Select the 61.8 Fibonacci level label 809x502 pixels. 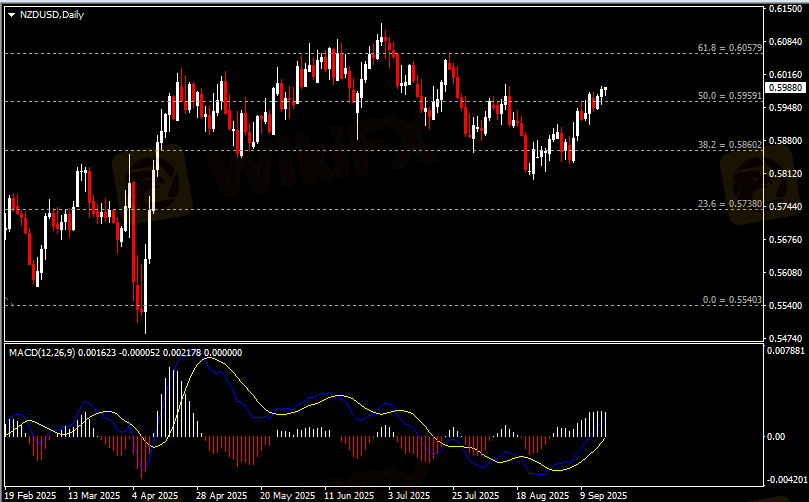click(x=729, y=48)
